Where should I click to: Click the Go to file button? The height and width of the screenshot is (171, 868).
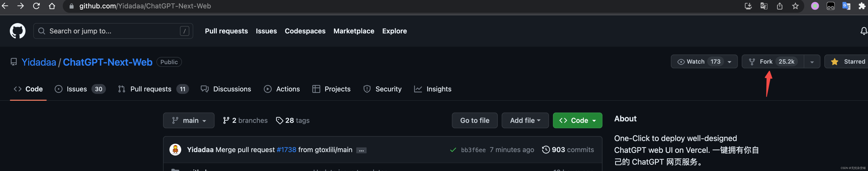(475, 120)
